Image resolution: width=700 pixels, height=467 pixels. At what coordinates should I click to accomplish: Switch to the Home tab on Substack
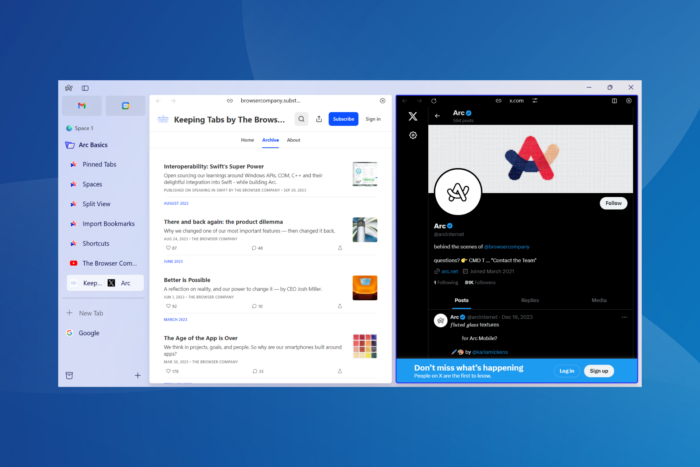tap(247, 140)
